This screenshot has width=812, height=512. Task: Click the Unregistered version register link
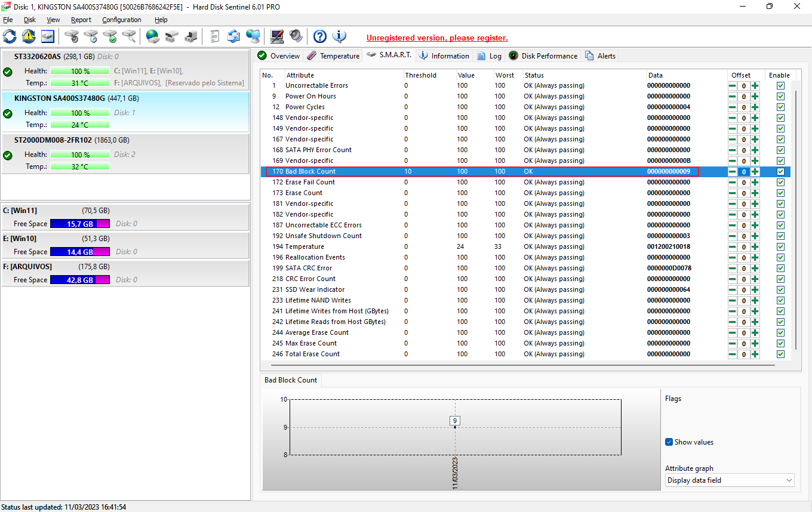[x=437, y=38]
